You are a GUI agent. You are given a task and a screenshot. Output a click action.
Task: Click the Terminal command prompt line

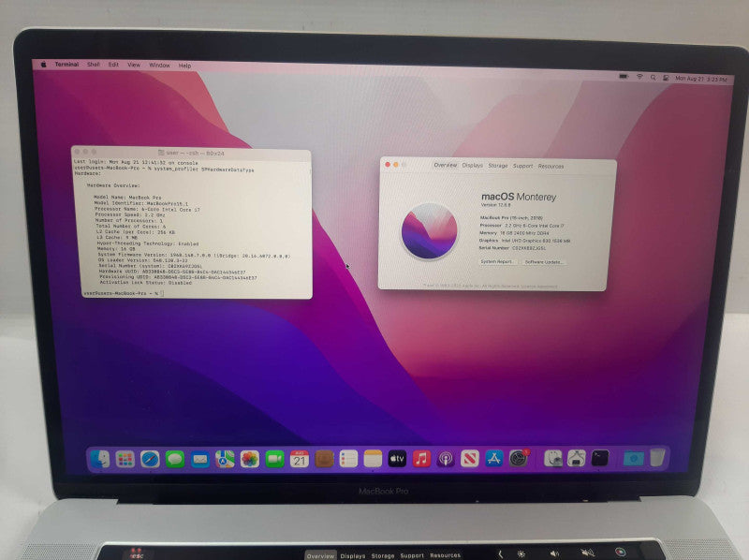point(124,293)
